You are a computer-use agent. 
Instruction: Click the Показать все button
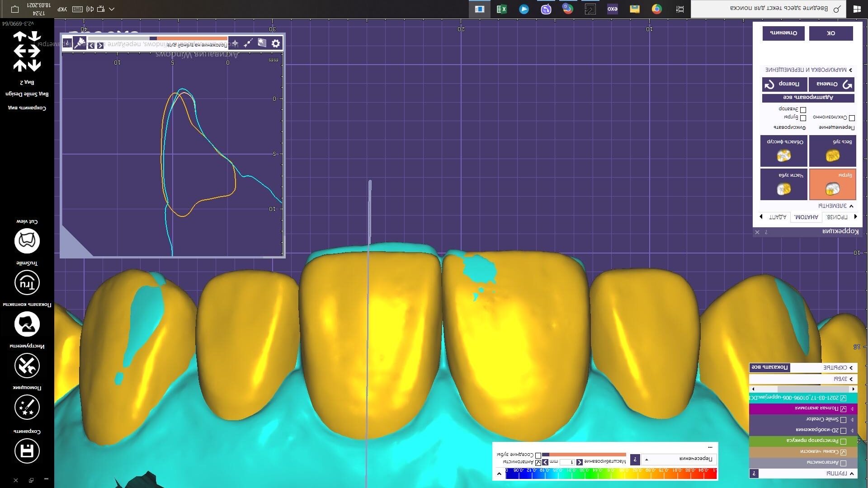pos(769,367)
